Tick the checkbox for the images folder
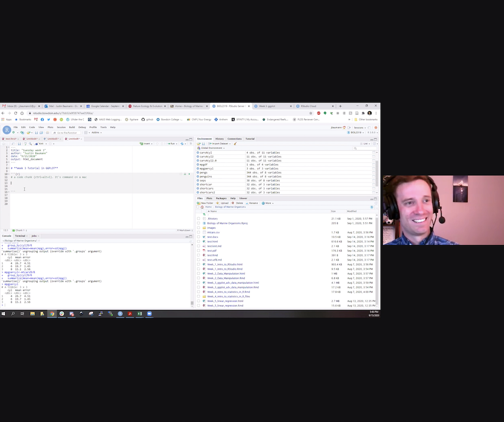This screenshot has height=422, width=504. [198, 228]
